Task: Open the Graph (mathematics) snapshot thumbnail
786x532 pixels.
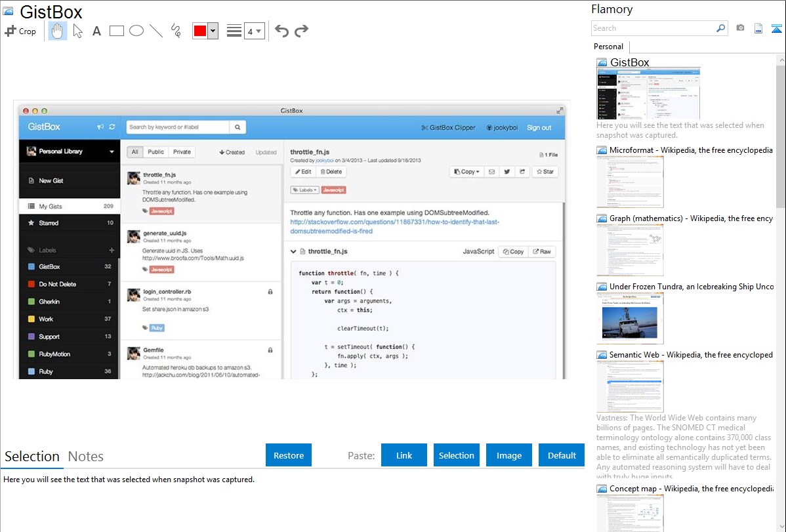Action: tap(630, 250)
